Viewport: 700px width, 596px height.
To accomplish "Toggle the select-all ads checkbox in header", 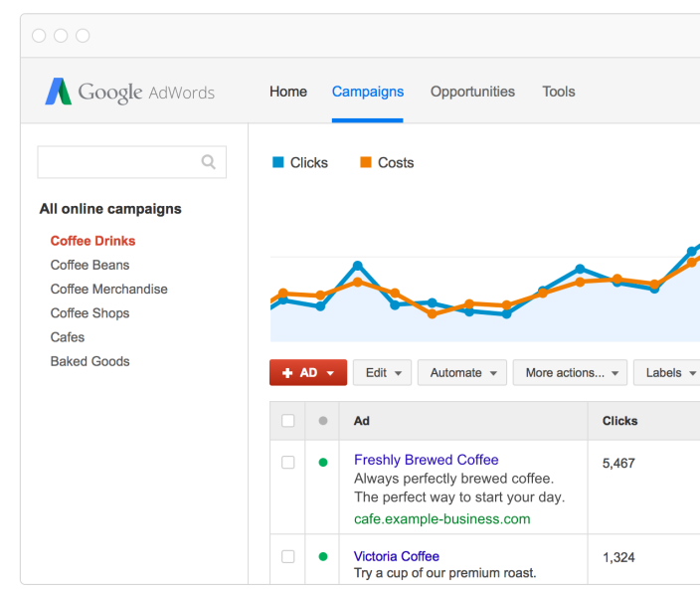I will (288, 421).
